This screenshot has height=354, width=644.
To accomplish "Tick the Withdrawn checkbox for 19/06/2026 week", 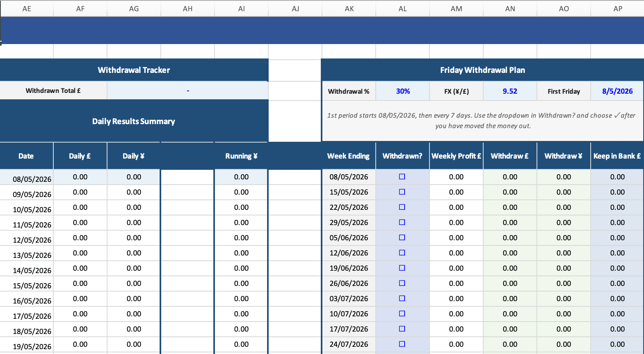I will [x=402, y=268].
